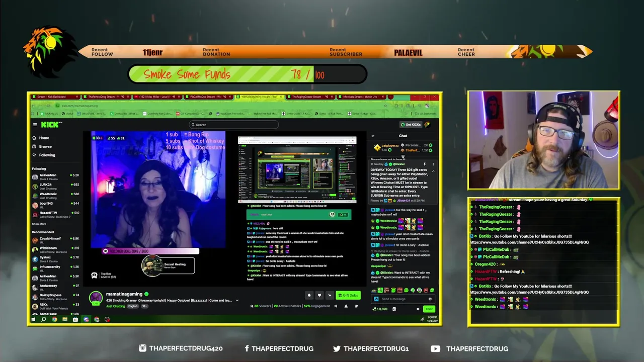Open GalaxySnipess in Recommended list
This screenshot has height=362, width=644.
coord(55,297)
